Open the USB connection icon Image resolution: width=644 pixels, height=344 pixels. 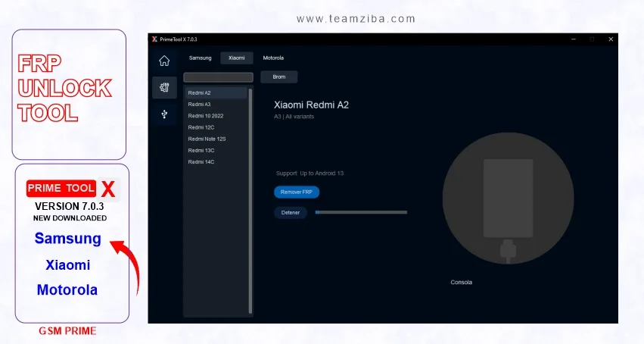pos(164,114)
